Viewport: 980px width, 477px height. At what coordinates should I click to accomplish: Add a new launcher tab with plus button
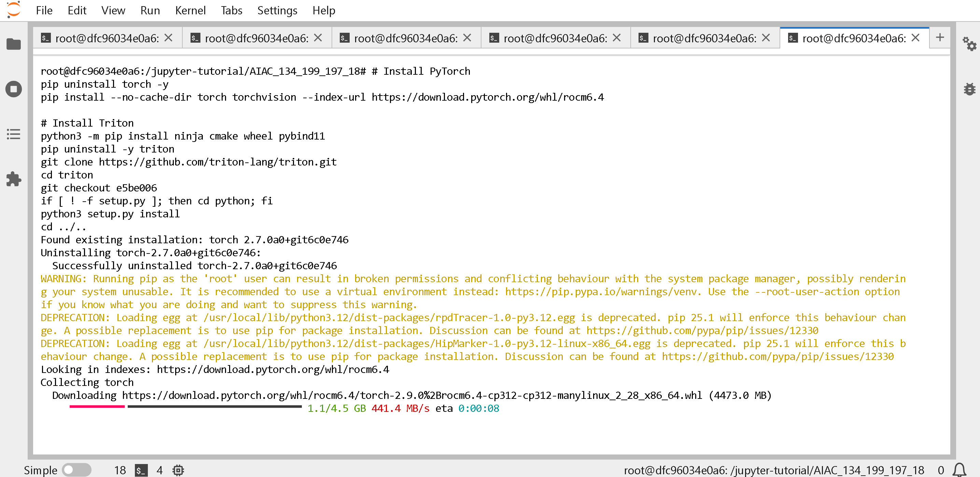(x=940, y=38)
